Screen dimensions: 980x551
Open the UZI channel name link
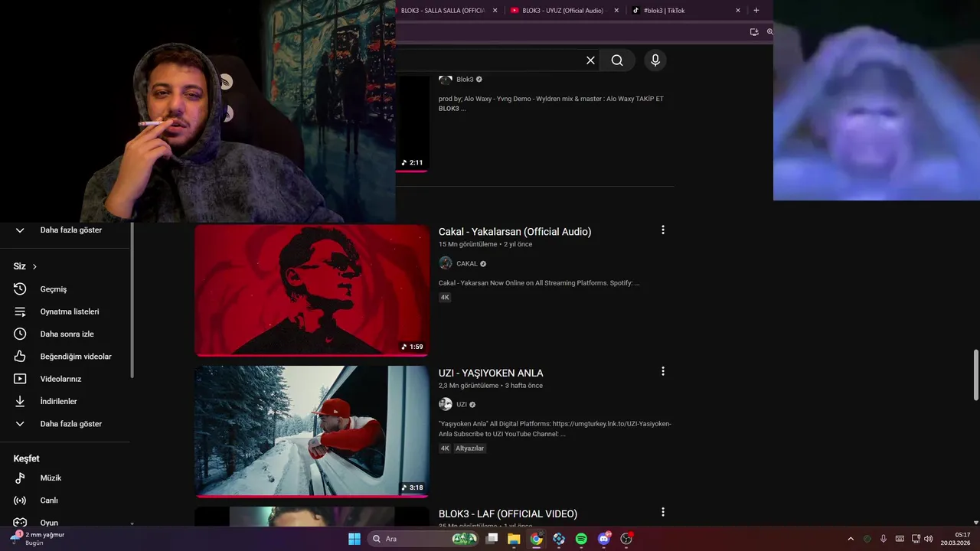462,404
